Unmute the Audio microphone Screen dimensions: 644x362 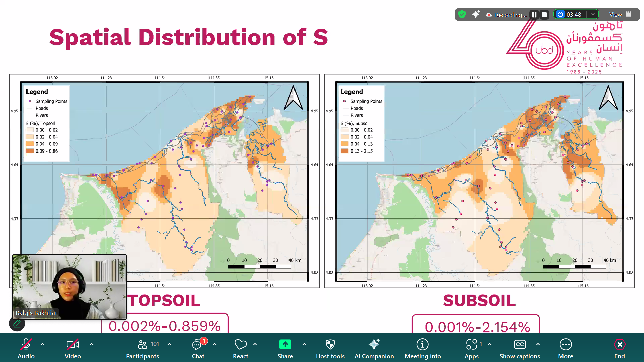point(26,348)
